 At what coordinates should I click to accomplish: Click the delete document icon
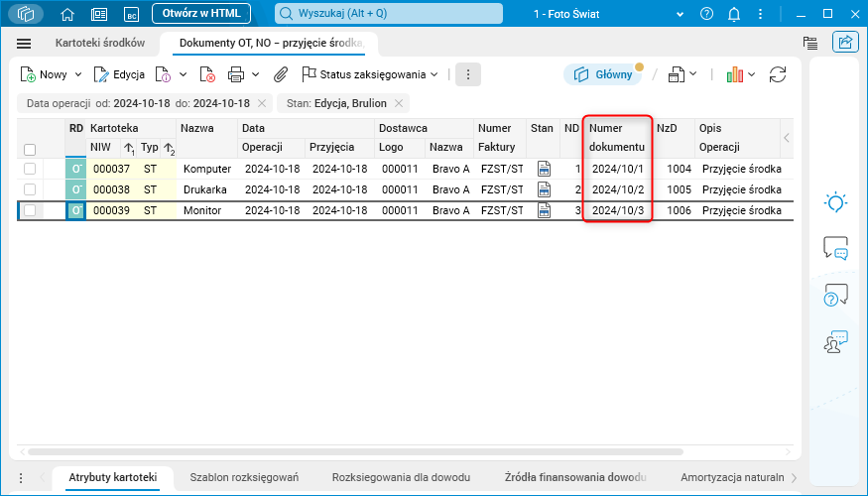(207, 74)
